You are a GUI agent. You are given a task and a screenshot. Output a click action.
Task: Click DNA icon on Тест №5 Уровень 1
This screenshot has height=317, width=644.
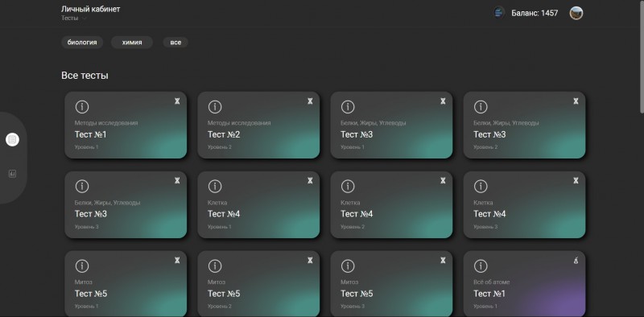177,261
